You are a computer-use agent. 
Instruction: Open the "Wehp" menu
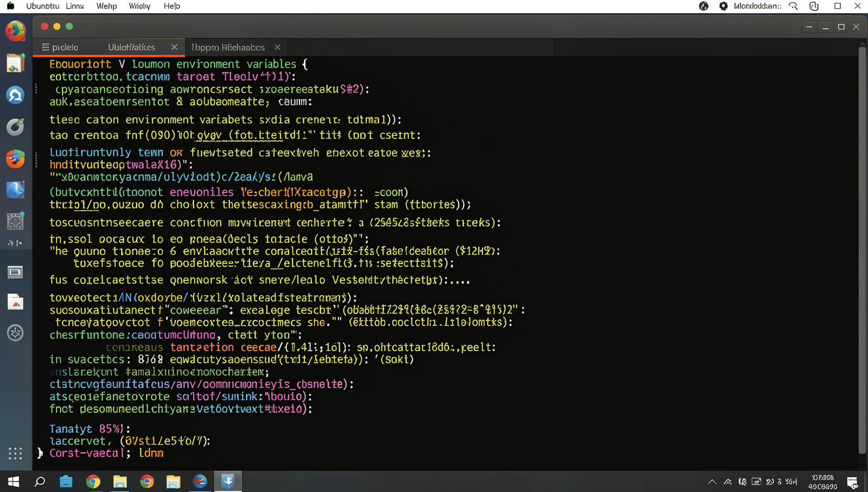click(x=107, y=6)
